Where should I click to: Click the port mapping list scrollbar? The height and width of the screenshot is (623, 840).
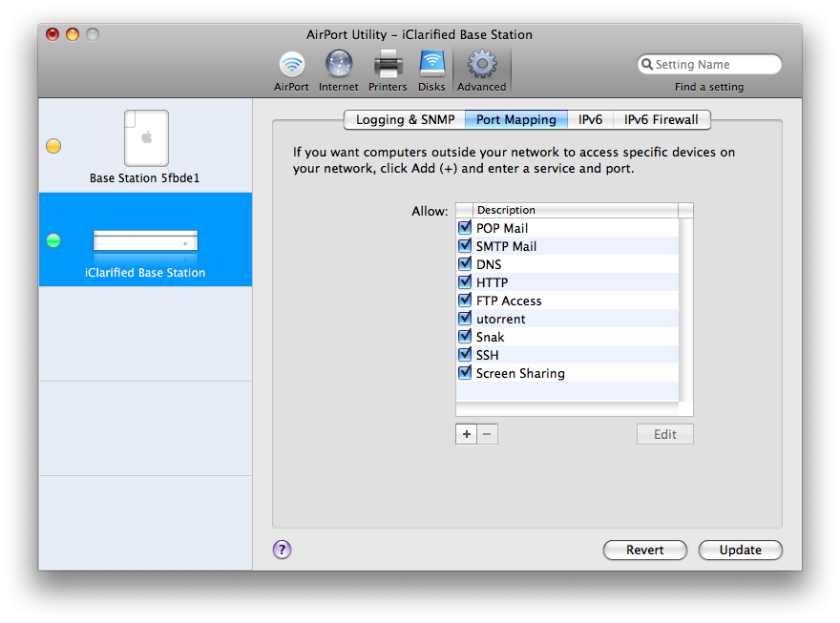685,309
